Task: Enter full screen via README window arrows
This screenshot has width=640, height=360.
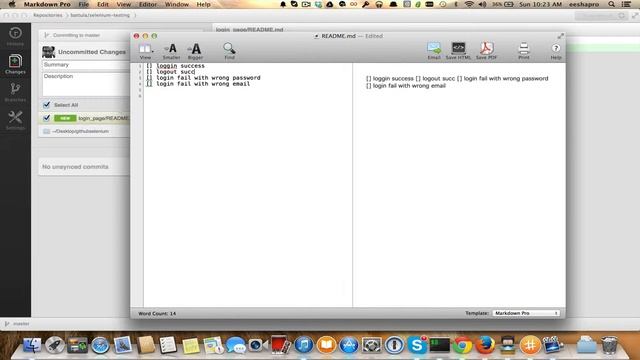Action: point(560,36)
